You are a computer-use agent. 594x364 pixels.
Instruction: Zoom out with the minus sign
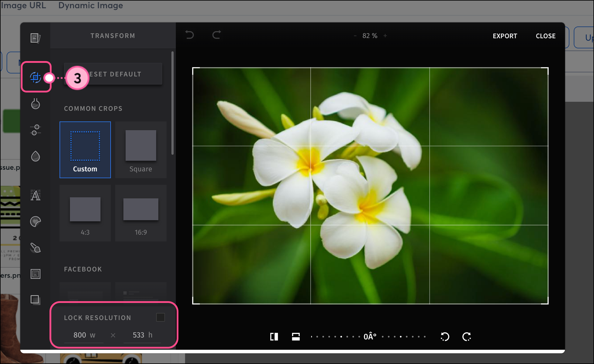click(355, 36)
